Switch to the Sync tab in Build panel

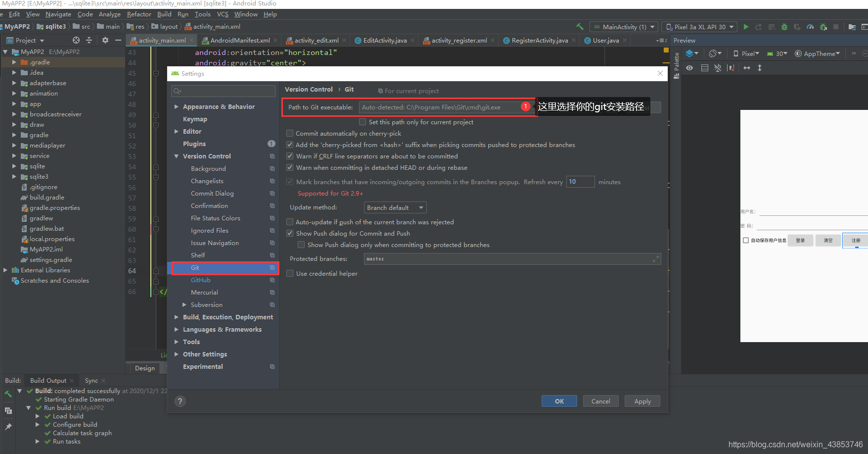point(91,380)
